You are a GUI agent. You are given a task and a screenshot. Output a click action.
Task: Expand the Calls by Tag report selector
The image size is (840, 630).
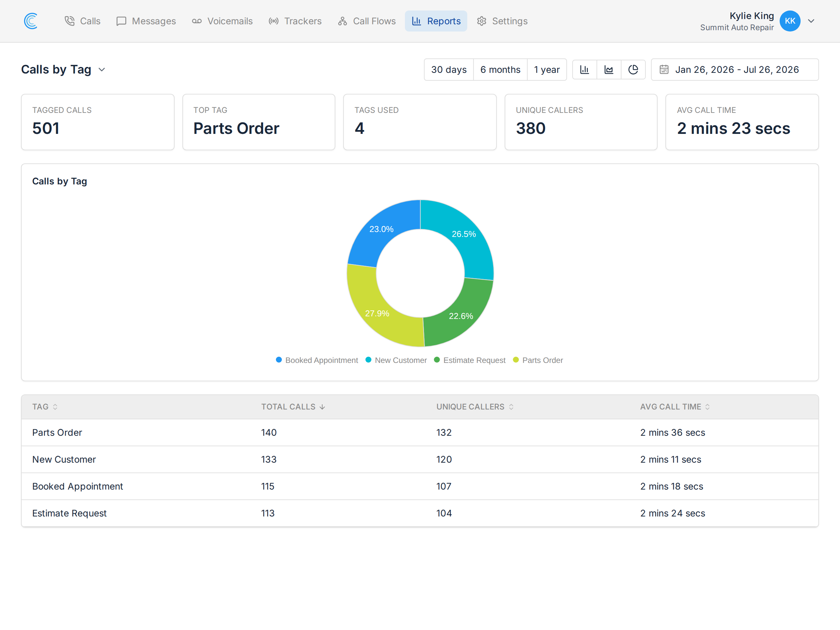63,70
